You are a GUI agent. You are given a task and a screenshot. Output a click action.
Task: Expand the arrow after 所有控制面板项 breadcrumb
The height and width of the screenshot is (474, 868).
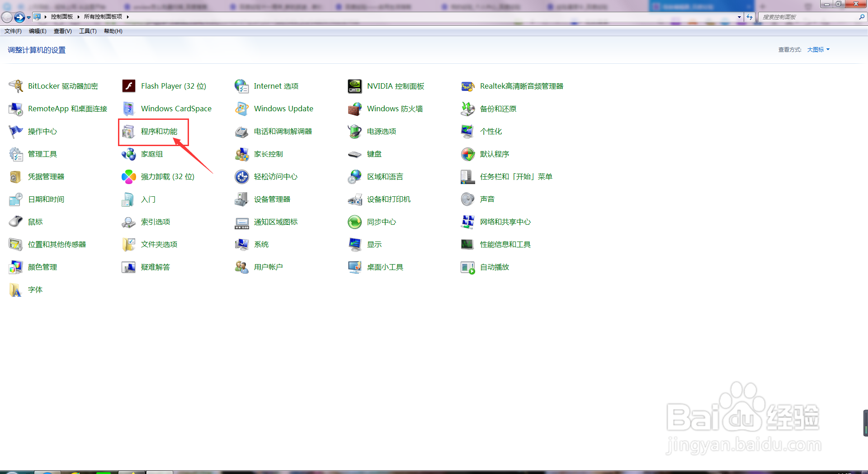point(128,17)
